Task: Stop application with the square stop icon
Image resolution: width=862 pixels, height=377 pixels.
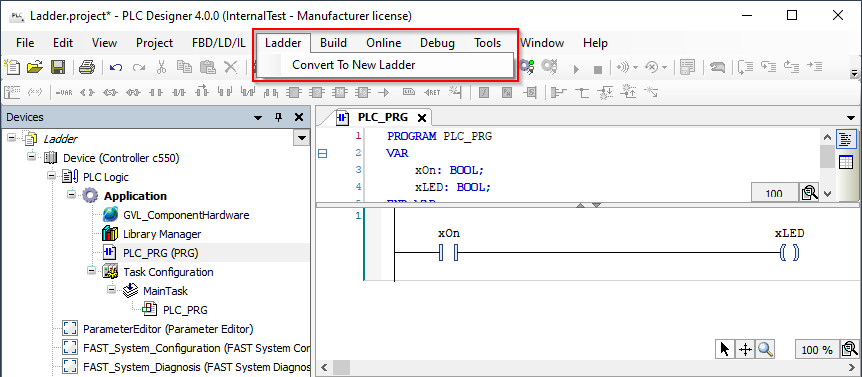Action: click(x=598, y=70)
